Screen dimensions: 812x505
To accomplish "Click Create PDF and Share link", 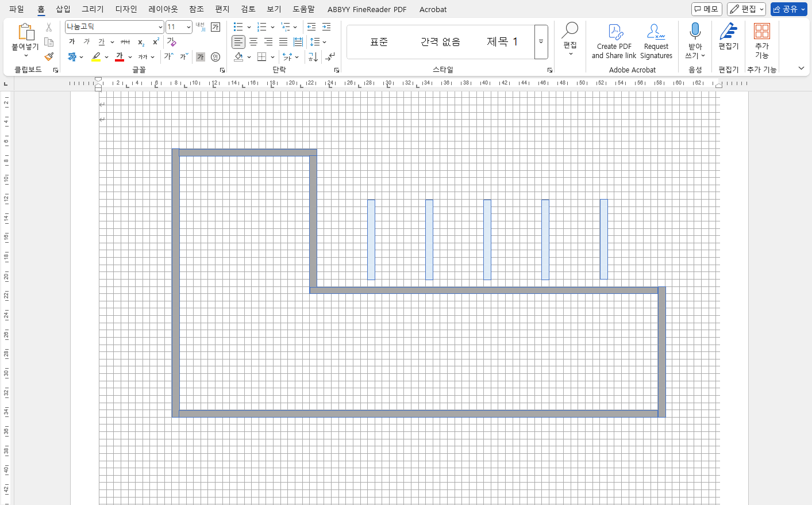I will (614, 41).
